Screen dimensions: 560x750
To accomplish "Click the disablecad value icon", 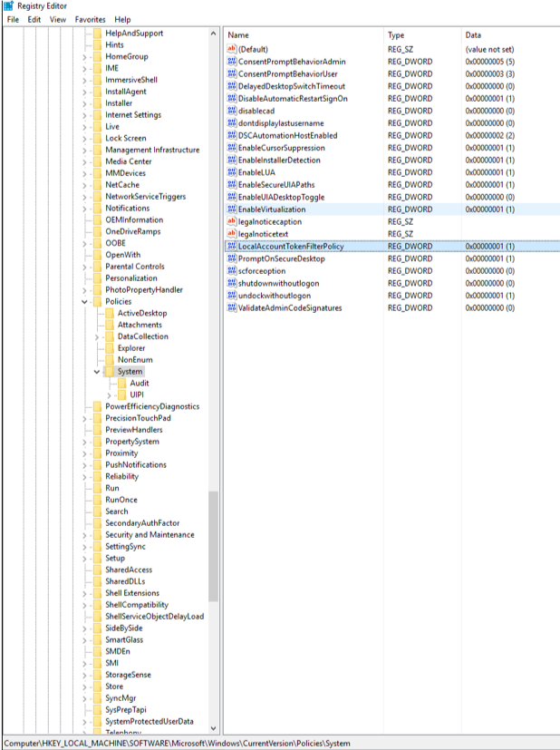I will coord(232,111).
